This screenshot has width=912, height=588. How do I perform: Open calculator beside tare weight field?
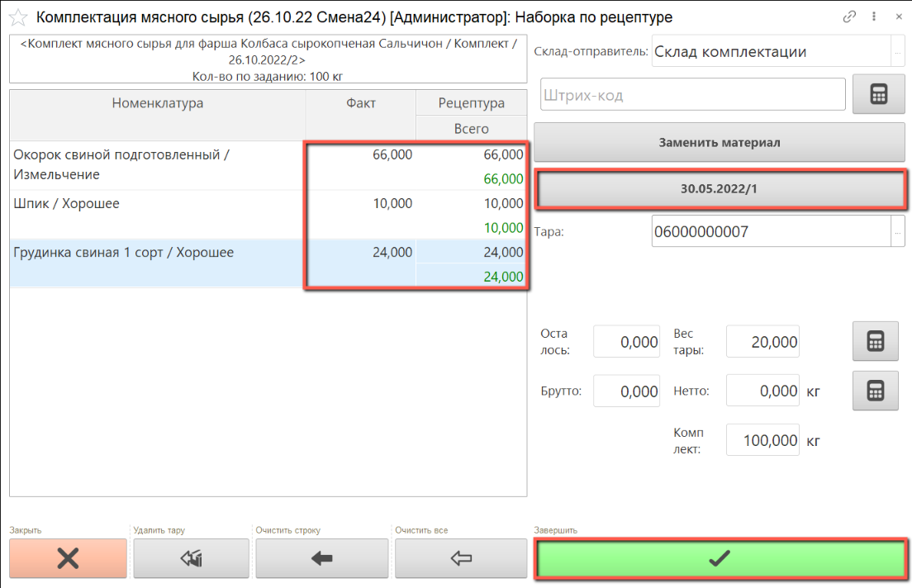[x=875, y=342]
